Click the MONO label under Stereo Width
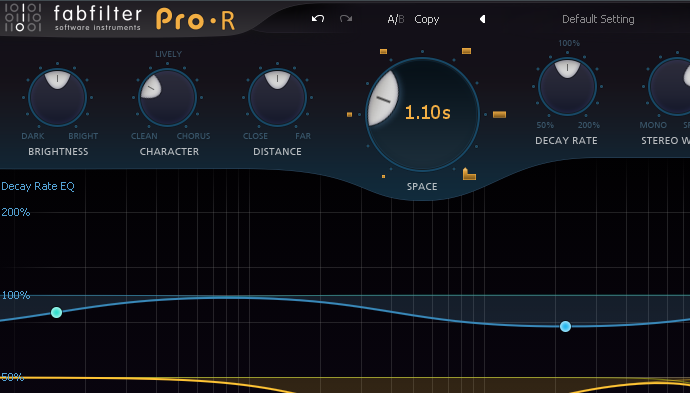 [x=653, y=125]
